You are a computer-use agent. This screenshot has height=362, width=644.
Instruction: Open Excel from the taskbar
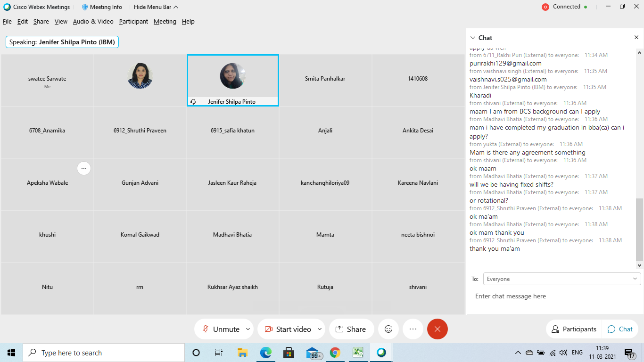pyautogui.click(x=358, y=353)
